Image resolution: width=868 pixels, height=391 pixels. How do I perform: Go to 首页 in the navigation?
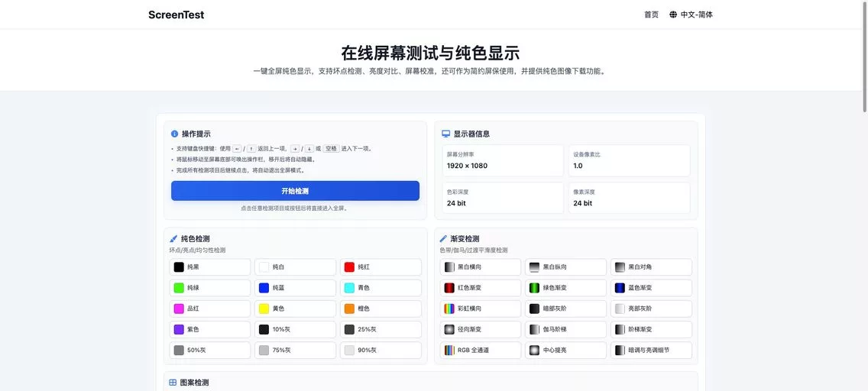tap(651, 15)
